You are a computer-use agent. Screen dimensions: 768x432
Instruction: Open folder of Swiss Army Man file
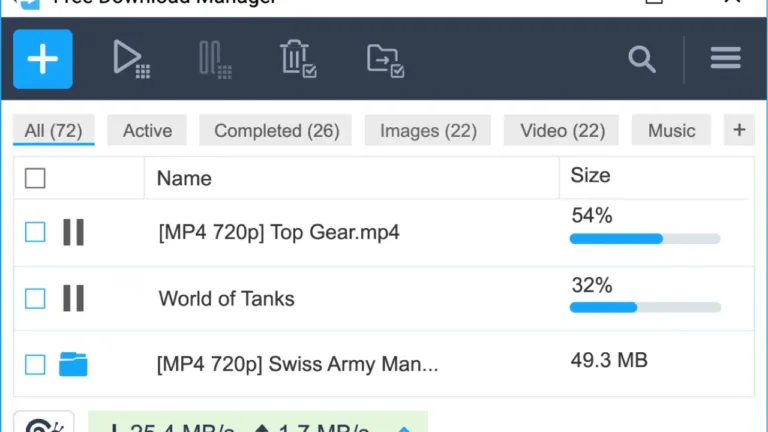(x=73, y=364)
